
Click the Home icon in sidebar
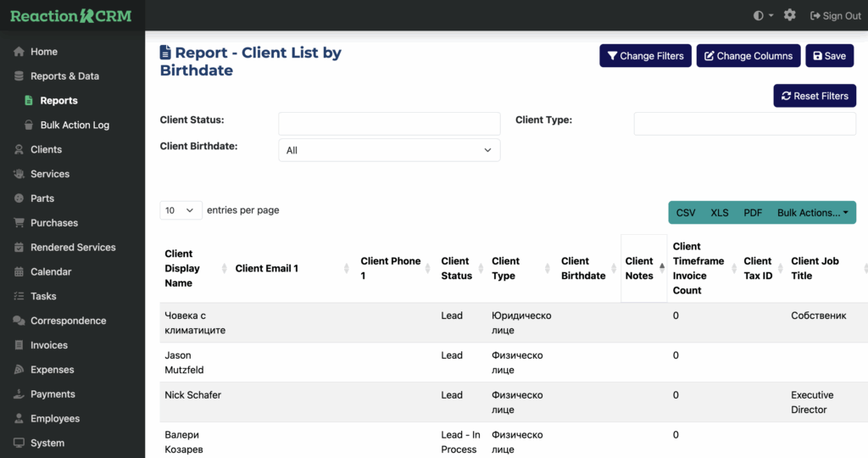(19, 52)
